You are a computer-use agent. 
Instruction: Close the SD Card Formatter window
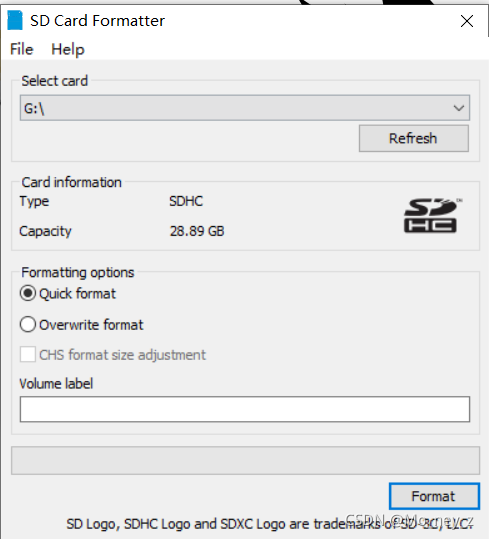tap(467, 21)
